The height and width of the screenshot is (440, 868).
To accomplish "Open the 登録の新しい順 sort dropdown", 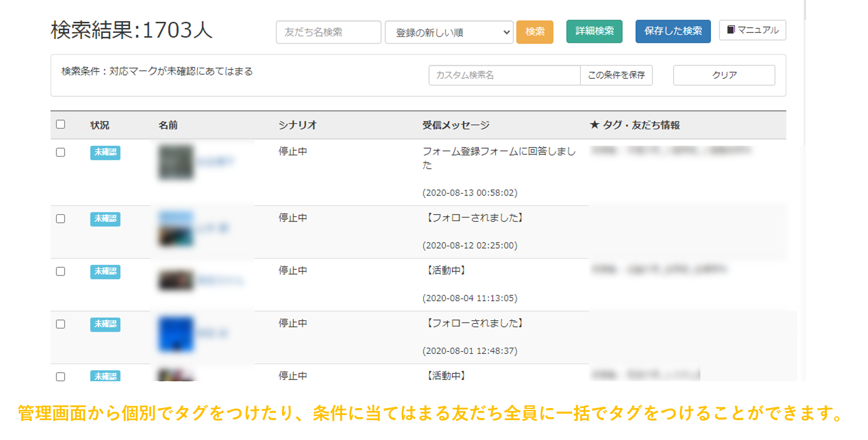I will pos(449,32).
